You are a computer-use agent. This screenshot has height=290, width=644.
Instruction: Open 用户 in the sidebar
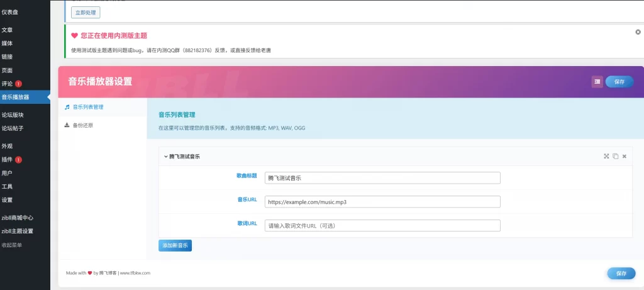pos(25,173)
